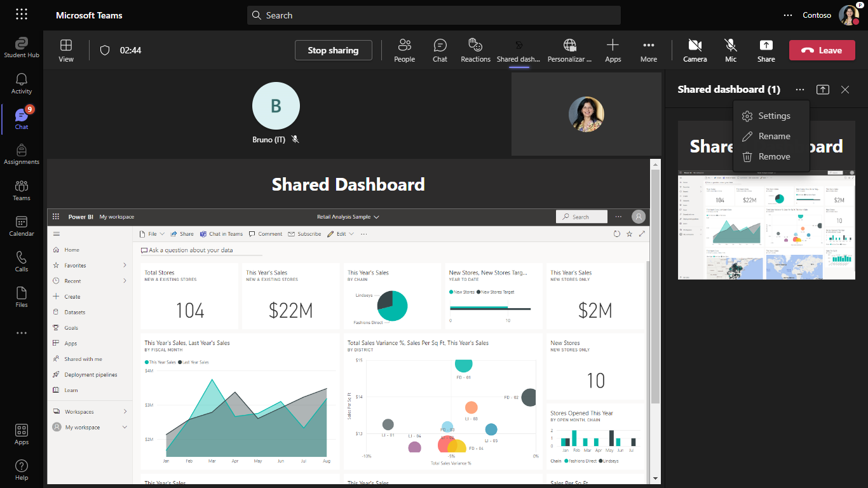Select Settings from panel menu
The height and width of the screenshot is (488, 868).
(x=771, y=116)
